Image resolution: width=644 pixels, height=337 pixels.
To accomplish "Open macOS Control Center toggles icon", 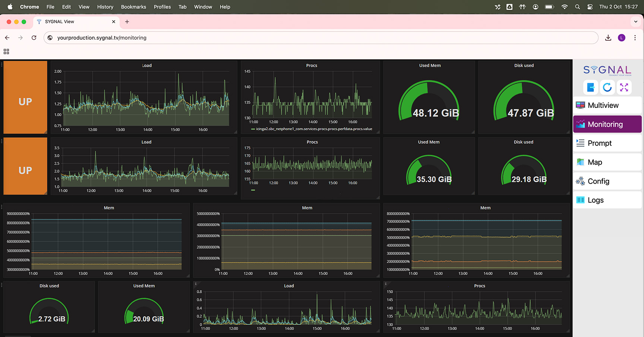I will 590,7.
